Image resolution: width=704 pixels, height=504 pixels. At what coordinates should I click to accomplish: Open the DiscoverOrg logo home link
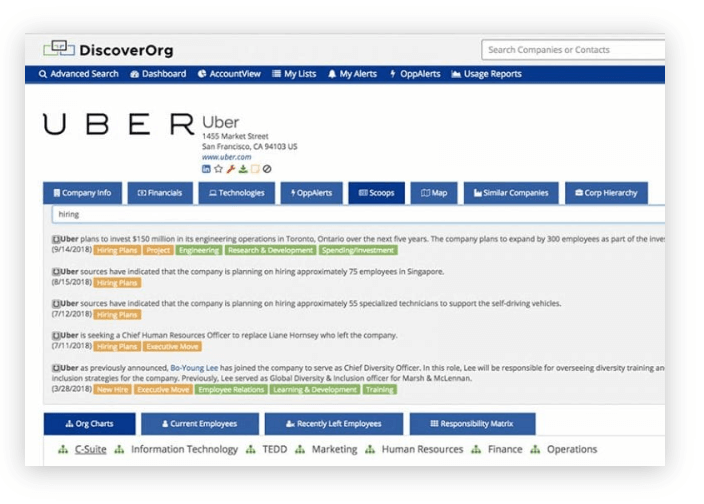point(108,49)
